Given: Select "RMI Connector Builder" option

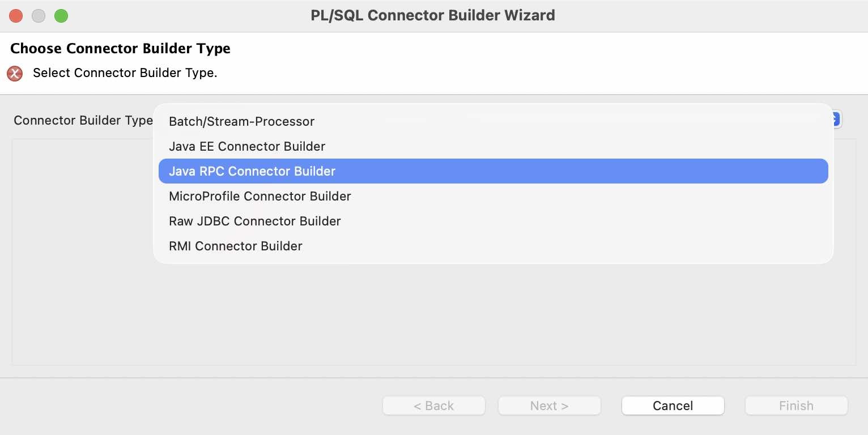Looking at the screenshot, I should [x=235, y=246].
